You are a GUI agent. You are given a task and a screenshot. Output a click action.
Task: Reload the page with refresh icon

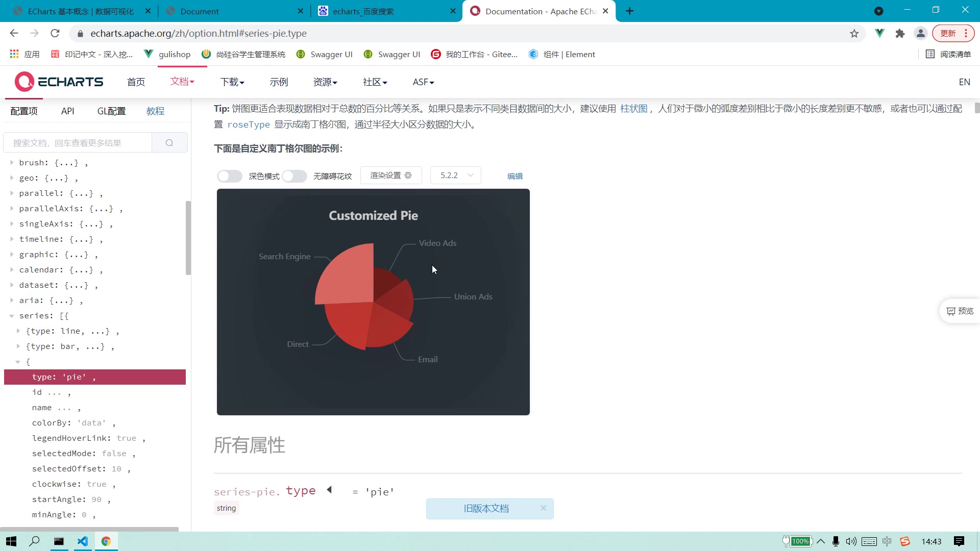(55, 33)
